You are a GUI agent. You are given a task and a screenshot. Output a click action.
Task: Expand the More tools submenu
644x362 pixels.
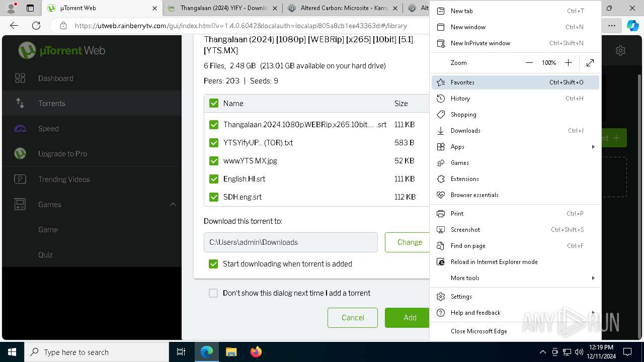point(593,278)
